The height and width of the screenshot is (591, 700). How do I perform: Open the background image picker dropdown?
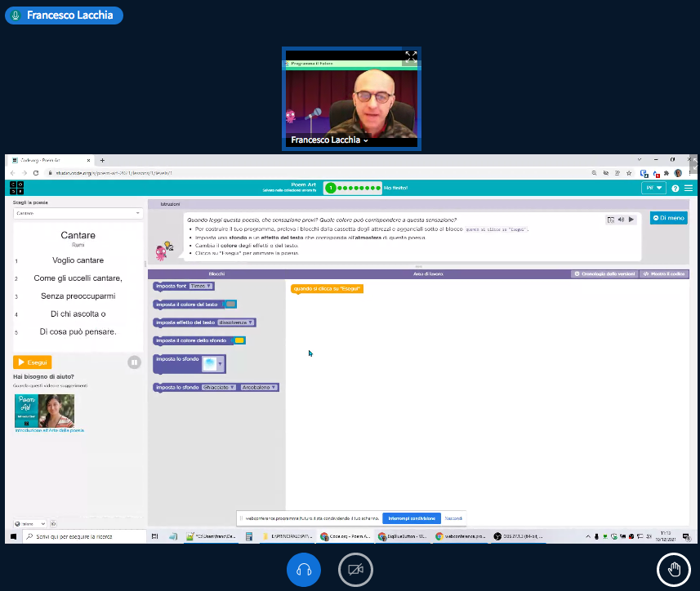coord(212,364)
